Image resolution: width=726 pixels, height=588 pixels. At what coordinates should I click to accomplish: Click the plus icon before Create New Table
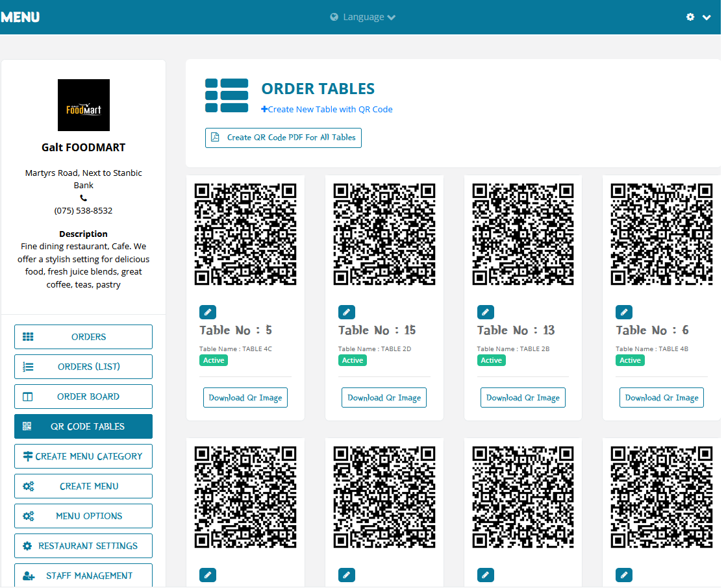[x=264, y=109]
